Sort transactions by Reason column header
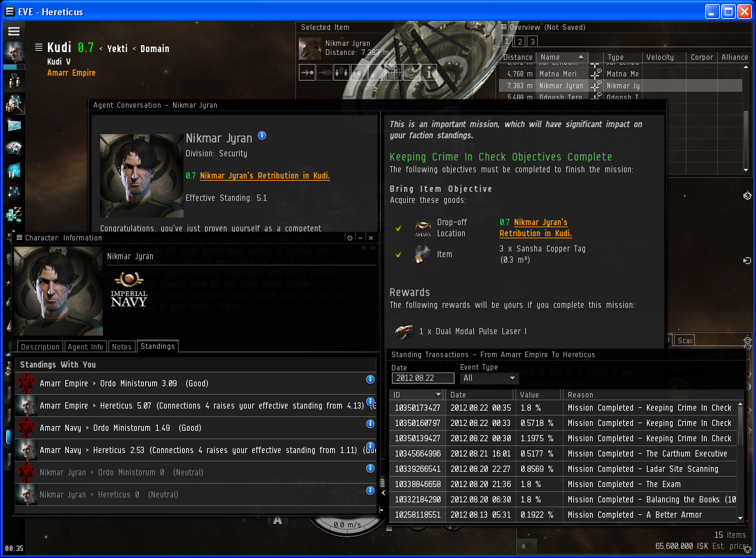 tap(651, 395)
